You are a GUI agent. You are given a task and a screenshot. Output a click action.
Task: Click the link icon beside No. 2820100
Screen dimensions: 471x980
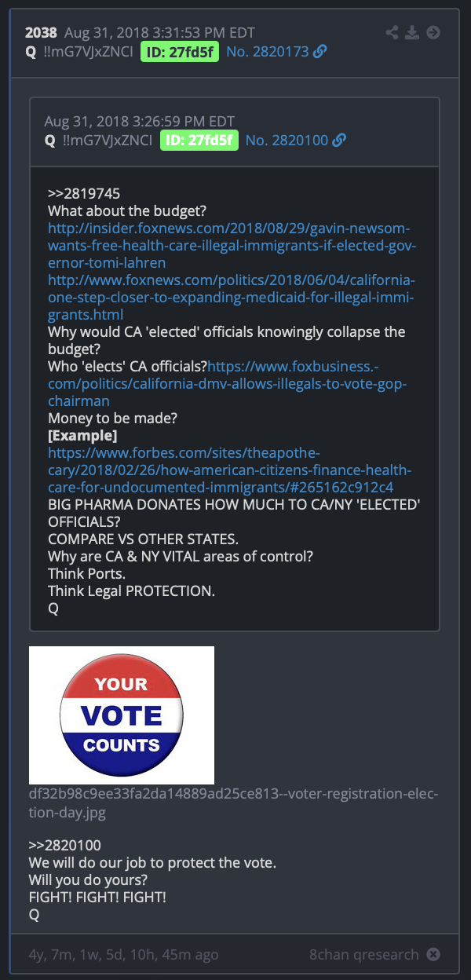(339, 141)
